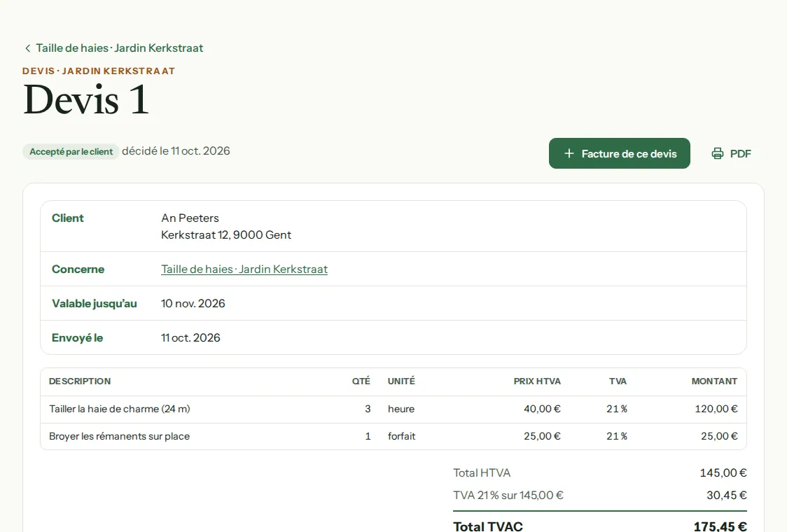Click the QTÉ column header

pyautogui.click(x=361, y=381)
